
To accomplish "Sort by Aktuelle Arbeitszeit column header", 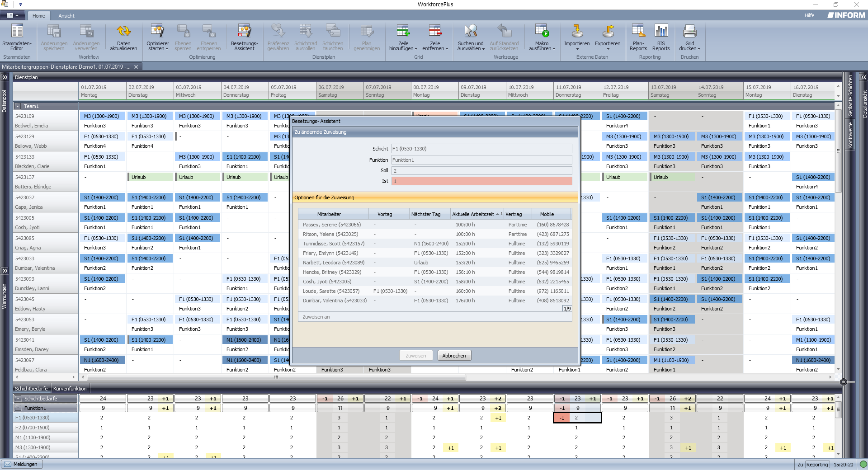I will (x=473, y=214).
